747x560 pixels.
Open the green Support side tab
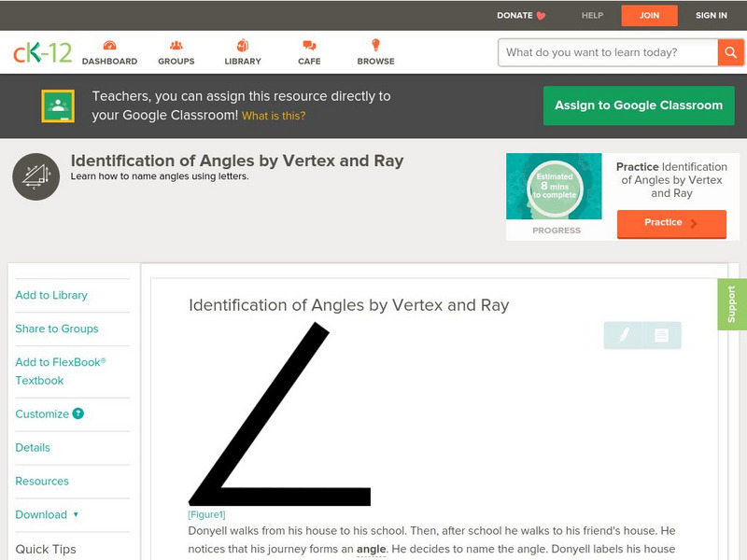tap(732, 304)
